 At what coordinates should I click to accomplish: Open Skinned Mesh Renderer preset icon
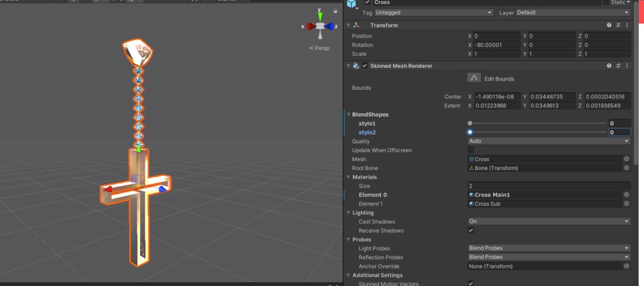point(618,65)
